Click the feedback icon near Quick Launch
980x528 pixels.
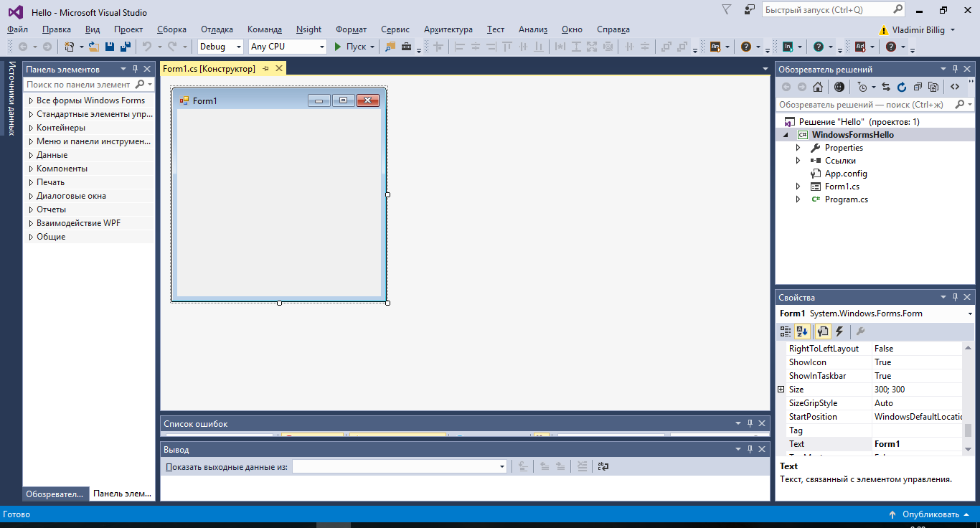click(750, 10)
